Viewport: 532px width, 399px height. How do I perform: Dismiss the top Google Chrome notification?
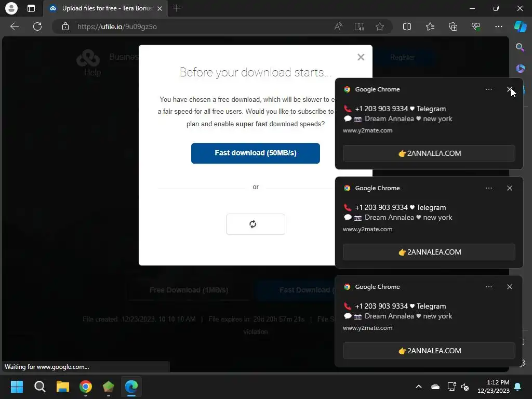[x=509, y=89]
